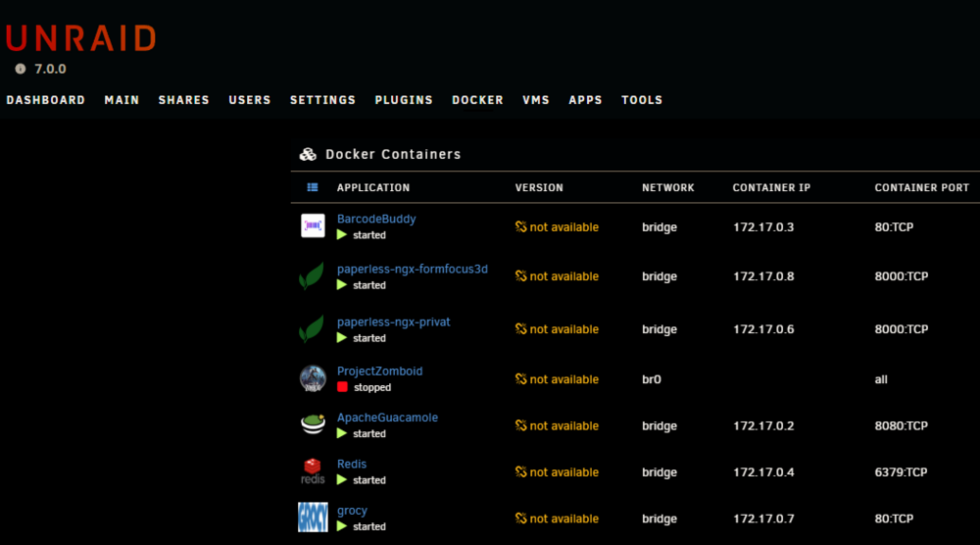This screenshot has height=545, width=980.
Task: Open the Redis container link
Action: tap(351, 464)
